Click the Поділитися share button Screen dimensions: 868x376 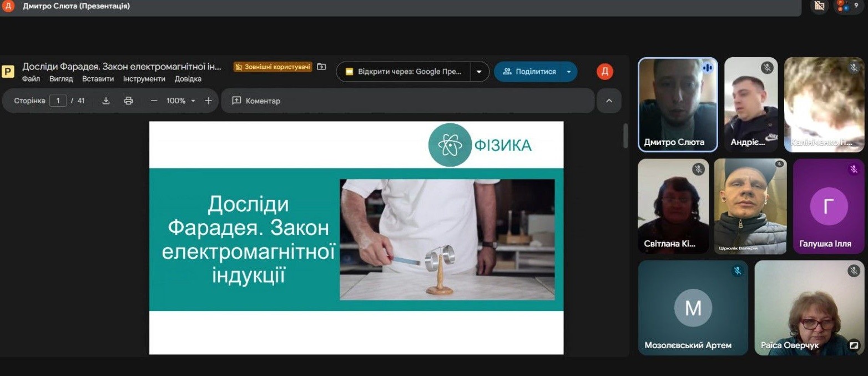[x=529, y=72]
